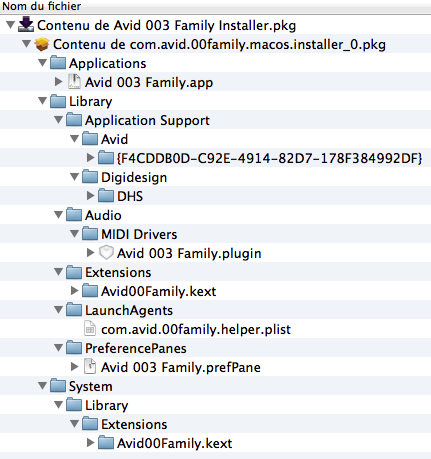Screen dimensions: 431x459
Task: Collapse the Library folder inside System
Action: pos(59,405)
